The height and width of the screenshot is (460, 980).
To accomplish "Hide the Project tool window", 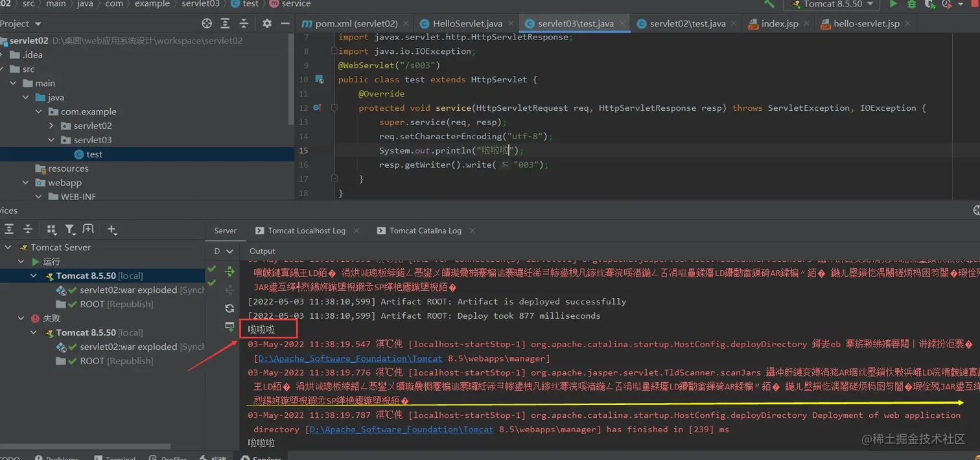I will click(285, 23).
